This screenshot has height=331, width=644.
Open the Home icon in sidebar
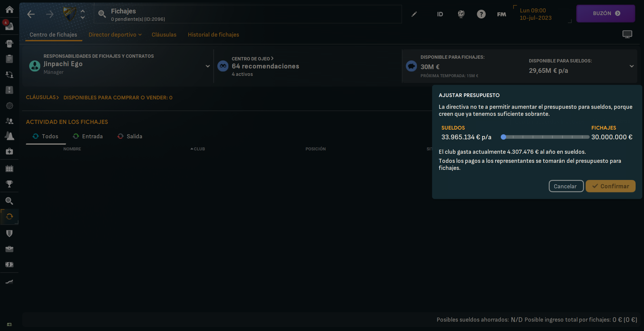[x=9, y=9]
